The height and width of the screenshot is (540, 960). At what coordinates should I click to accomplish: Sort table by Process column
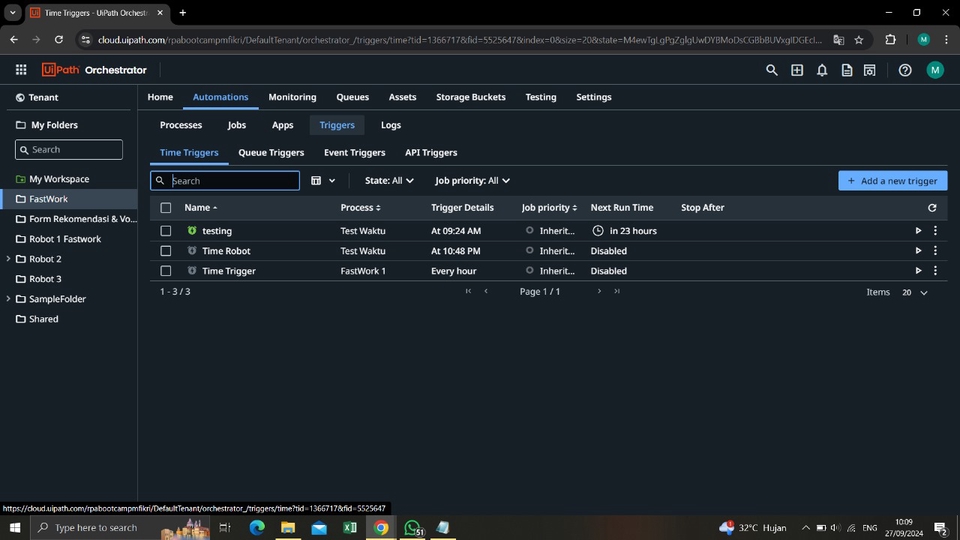coord(361,208)
